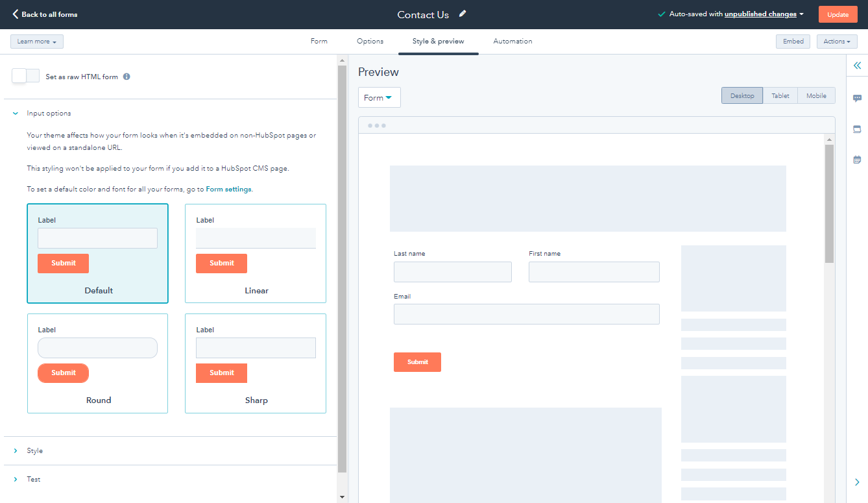
Task: Click the pencil icon to rename Contact Us
Action: 462,14
